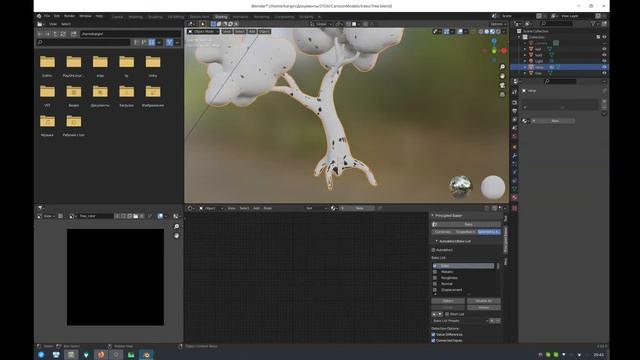This screenshot has height=360, width=640.
Task: Click the file browser refresh icon
Action: pos(63,34)
